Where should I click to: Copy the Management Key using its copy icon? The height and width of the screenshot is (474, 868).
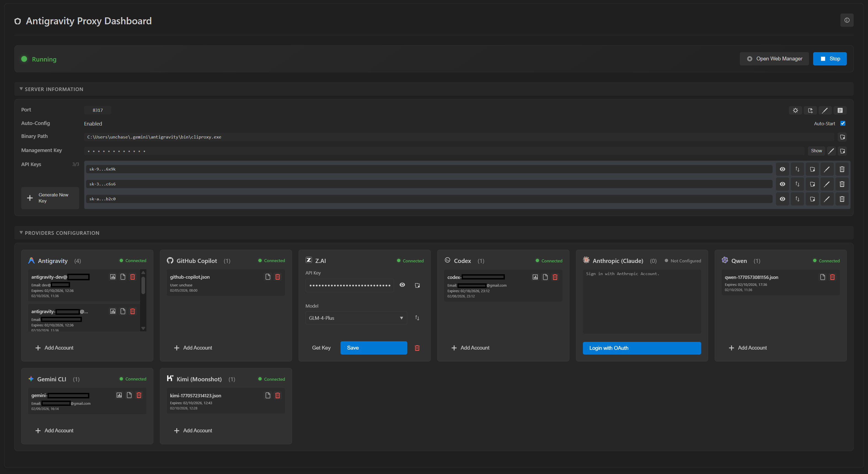pyautogui.click(x=843, y=151)
